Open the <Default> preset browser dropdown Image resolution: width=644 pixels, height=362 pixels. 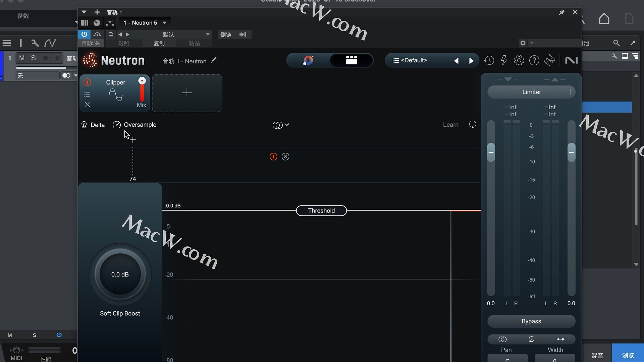tap(414, 60)
